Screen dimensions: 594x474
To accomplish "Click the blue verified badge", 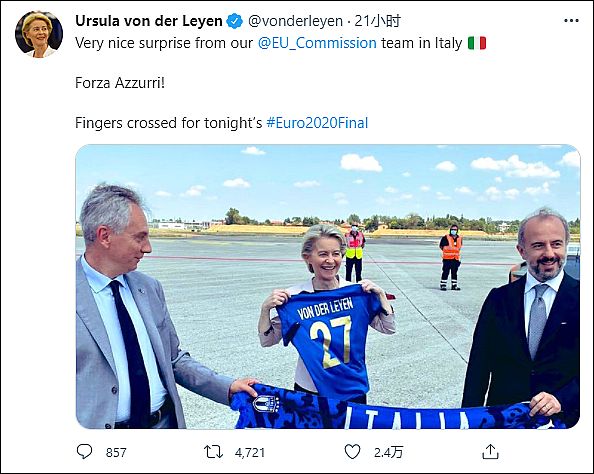I will [x=234, y=21].
